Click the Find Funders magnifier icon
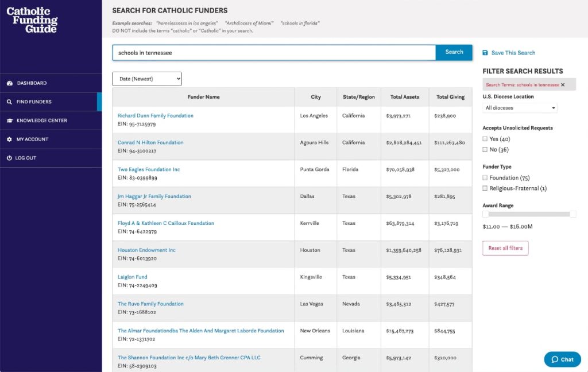This screenshot has height=372, width=588. point(9,102)
